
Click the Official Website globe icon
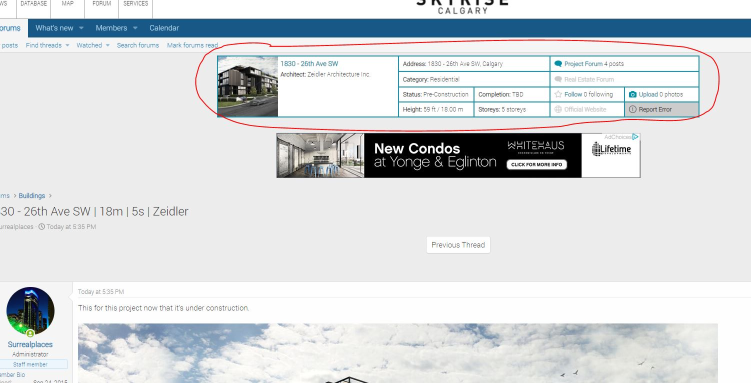click(558, 109)
